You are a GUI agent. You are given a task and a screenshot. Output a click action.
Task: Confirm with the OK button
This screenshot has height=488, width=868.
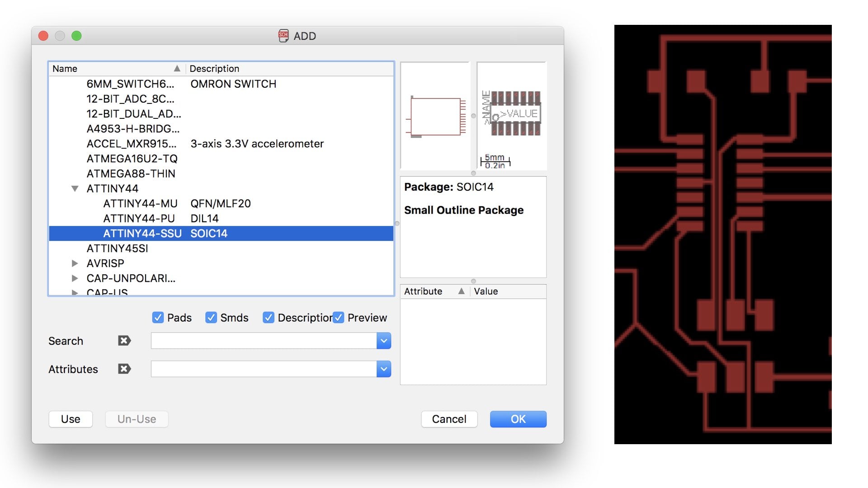click(518, 419)
